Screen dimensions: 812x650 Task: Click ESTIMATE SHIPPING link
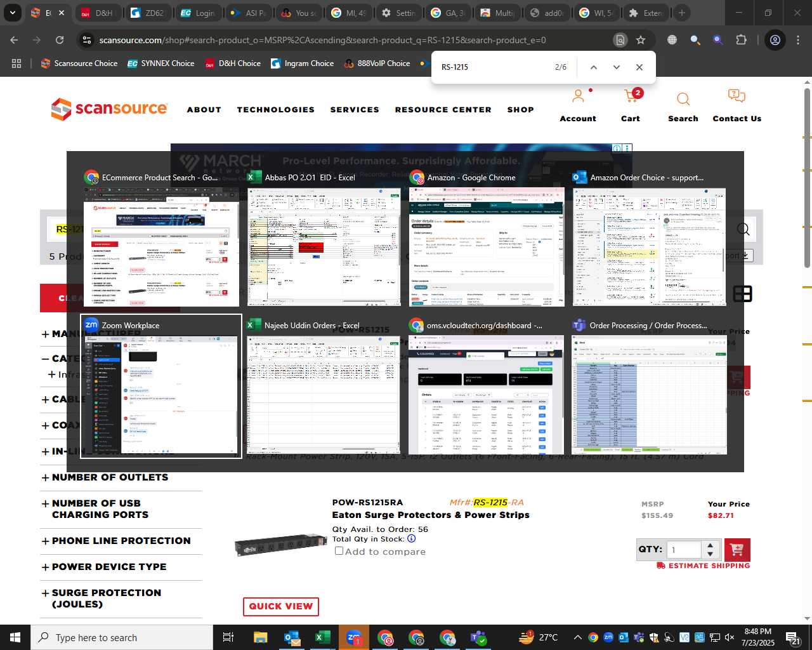click(x=704, y=566)
